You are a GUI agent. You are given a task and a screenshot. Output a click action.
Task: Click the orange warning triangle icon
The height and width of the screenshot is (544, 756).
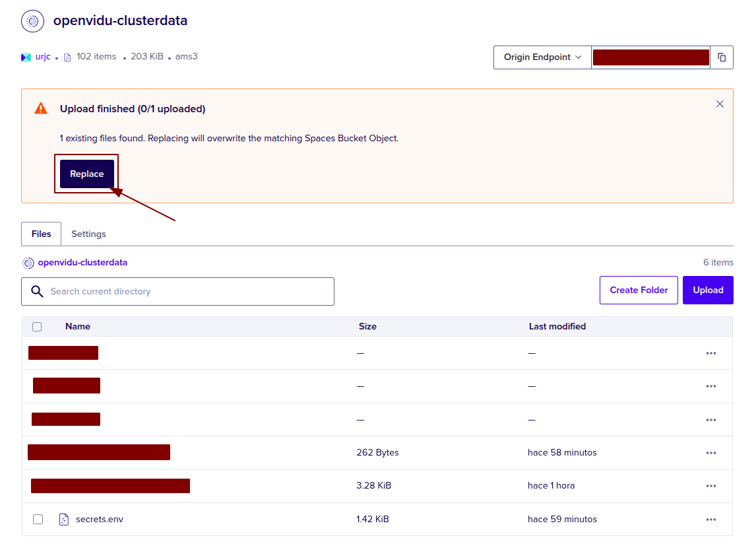pyautogui.click(x=41, y=109)
